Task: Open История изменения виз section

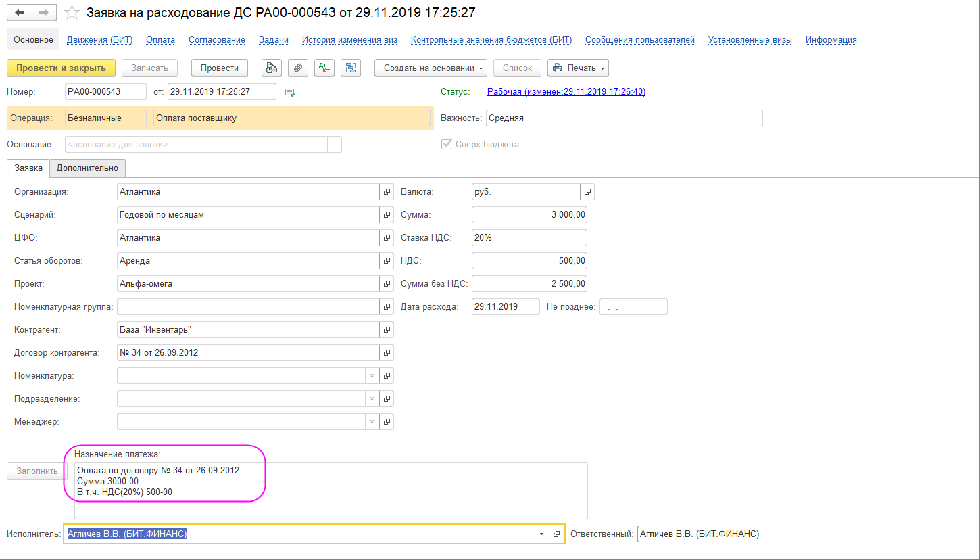Action: point(349,40)
